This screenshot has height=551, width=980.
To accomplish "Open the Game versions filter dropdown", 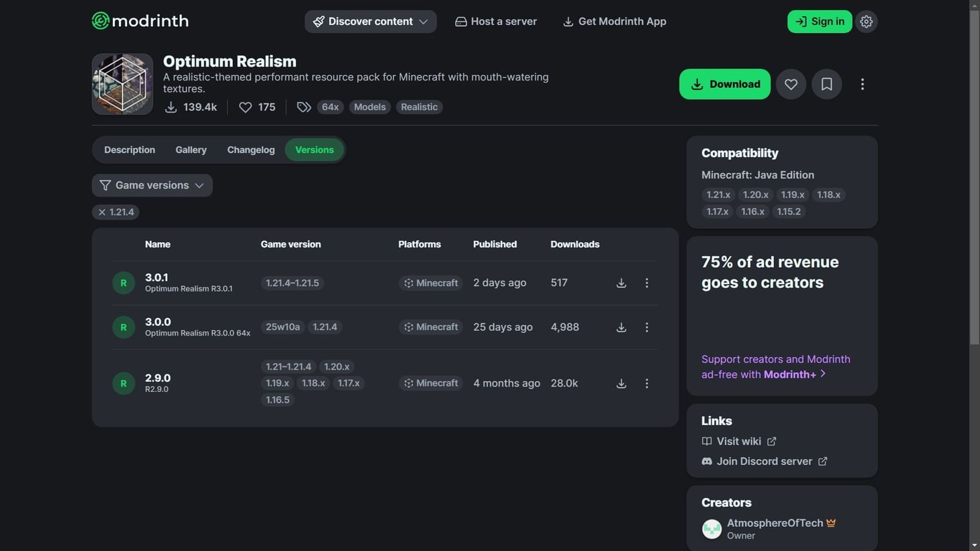I will 152,185.
